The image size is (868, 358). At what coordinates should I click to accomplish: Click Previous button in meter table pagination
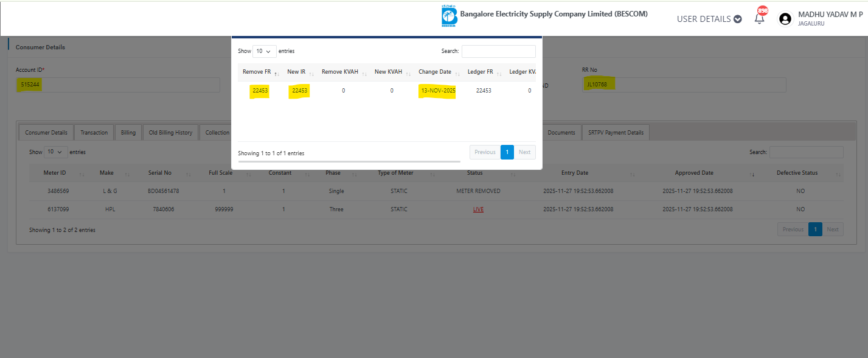pos(793,230)
